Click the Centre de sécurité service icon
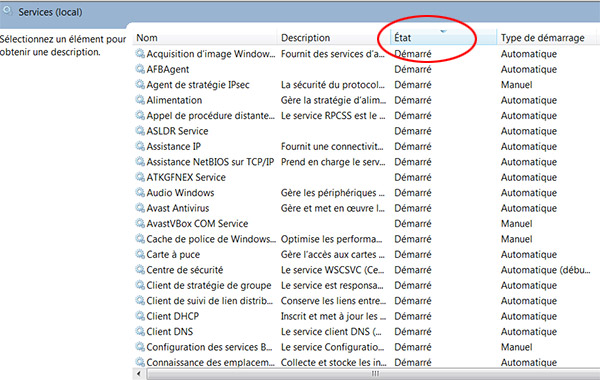The image size is (600, 380). (140, 270)
